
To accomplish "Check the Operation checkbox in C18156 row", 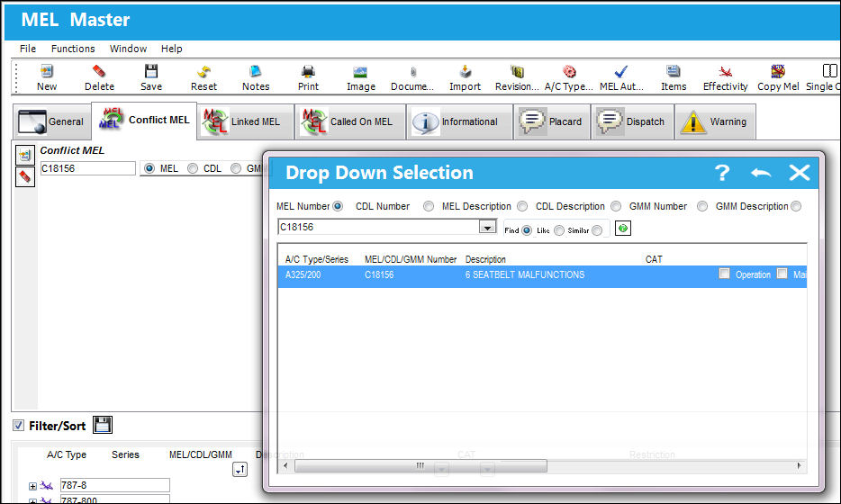I will (x=724, y=274).
